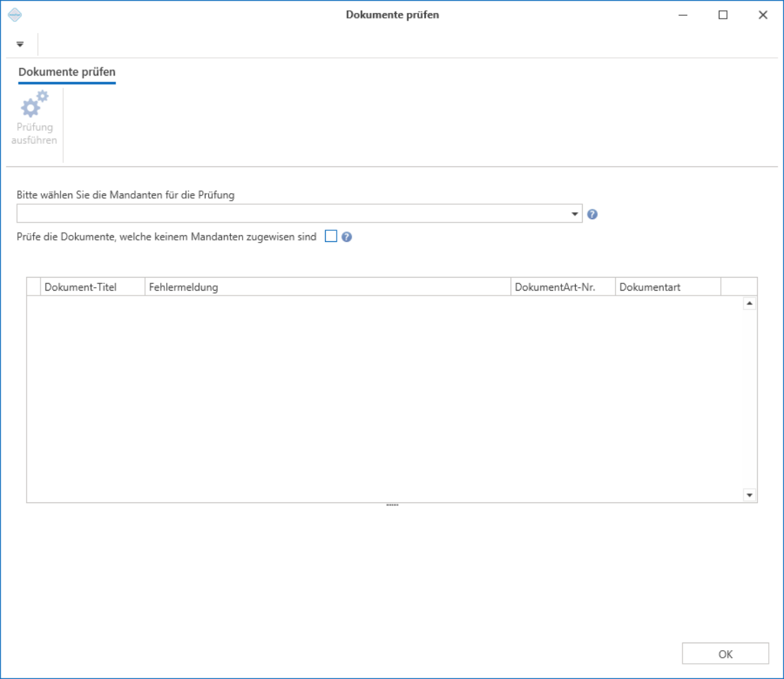Minimize the Dokumente prüfen window

(x=683, y=15)
